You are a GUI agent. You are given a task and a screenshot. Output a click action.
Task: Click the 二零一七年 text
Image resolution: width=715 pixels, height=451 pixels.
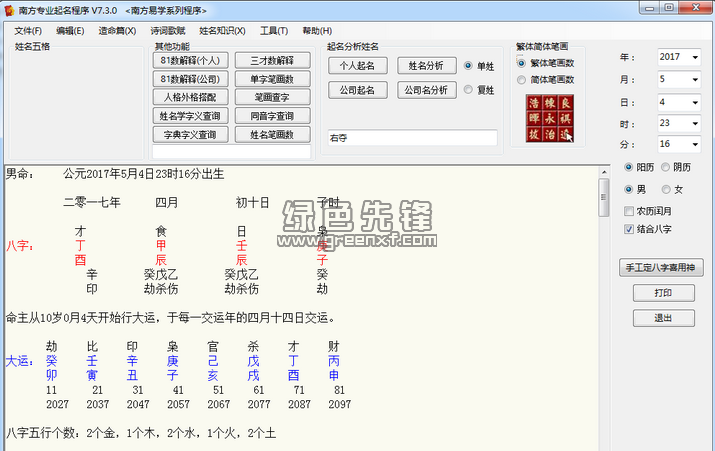(x=92, y=202)
